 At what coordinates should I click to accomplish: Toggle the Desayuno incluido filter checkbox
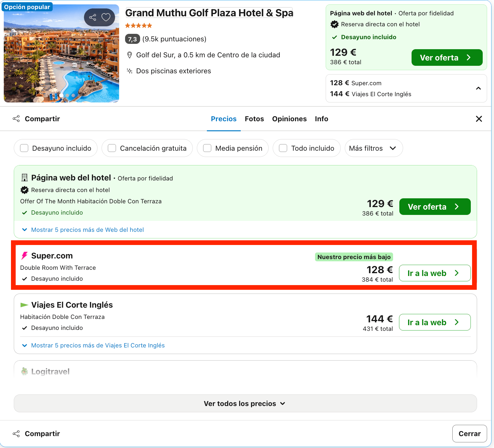[24, 148]
